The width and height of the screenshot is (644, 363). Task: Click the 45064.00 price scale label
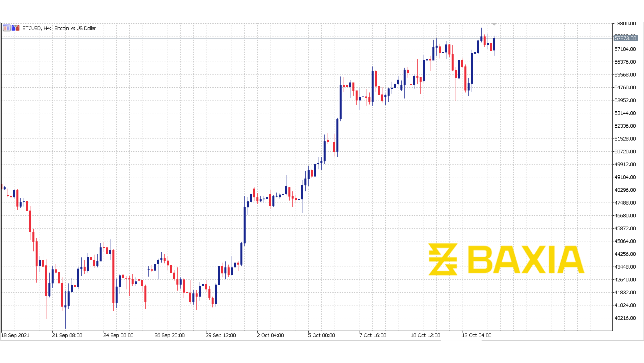625,241
